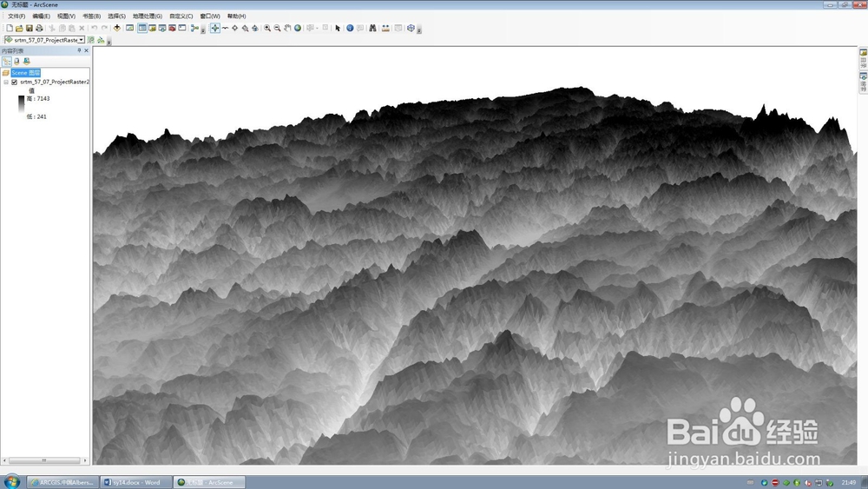
Task: Click the 3D terrain scene view
Action: (x=475, y=255)
